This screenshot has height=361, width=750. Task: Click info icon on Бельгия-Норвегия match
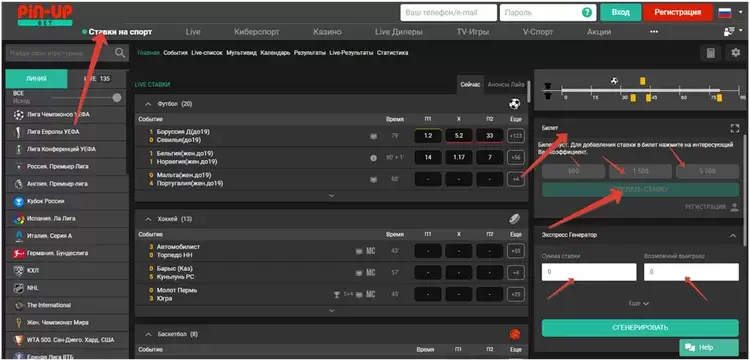[x=374, y=158]
